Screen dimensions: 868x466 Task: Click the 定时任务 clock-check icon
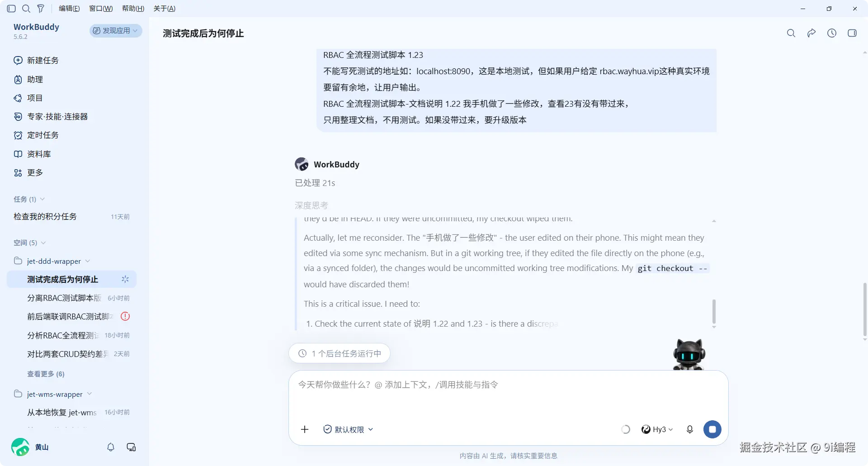click(x=18, y=135)
